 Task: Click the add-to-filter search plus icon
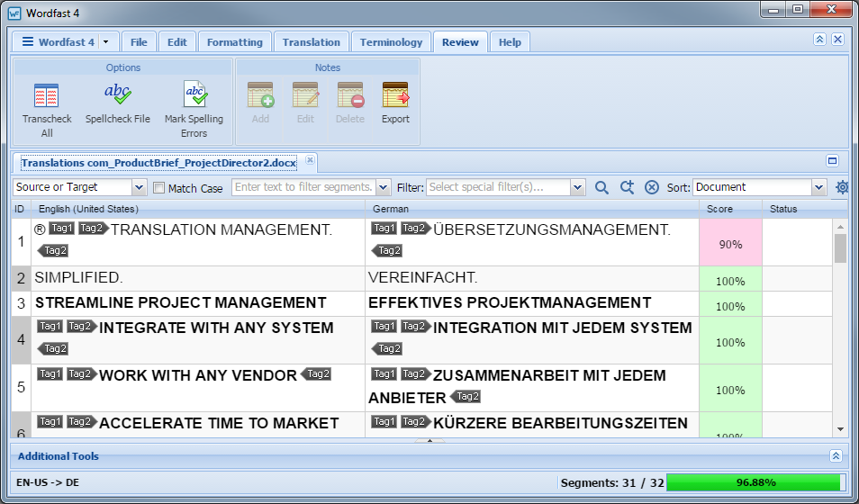click(627, 187)
